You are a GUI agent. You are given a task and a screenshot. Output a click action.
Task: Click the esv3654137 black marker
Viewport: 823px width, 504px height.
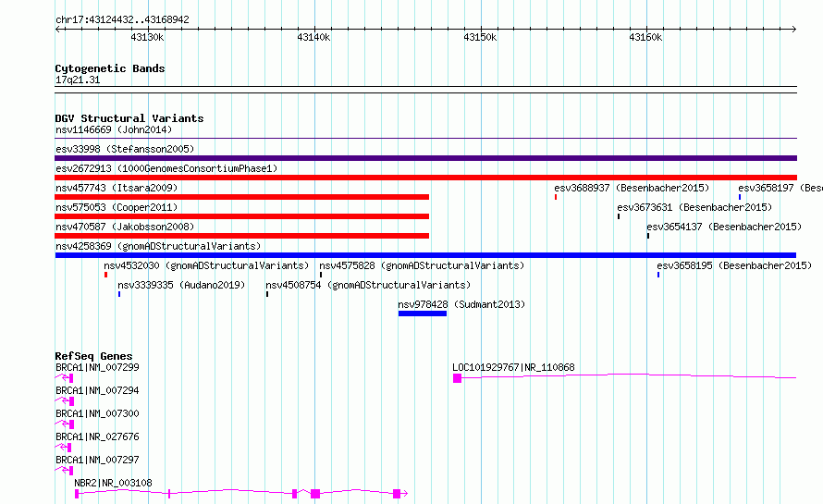(648, 236)
